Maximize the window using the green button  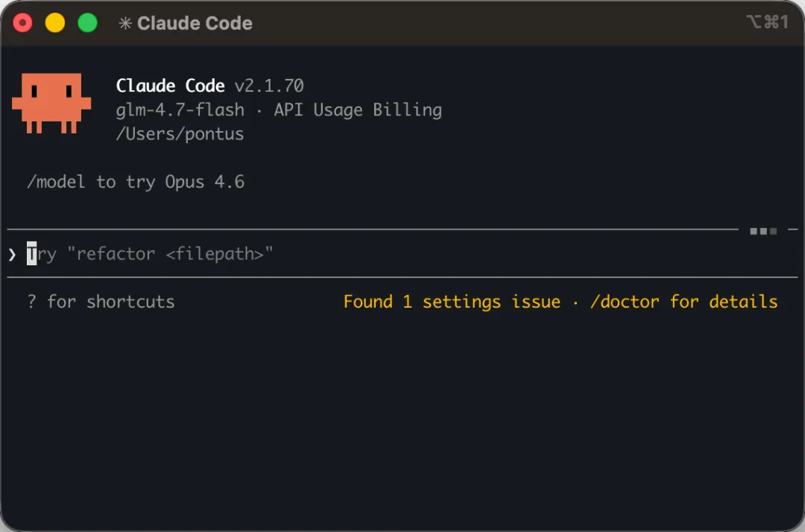[x=88, y=23]
